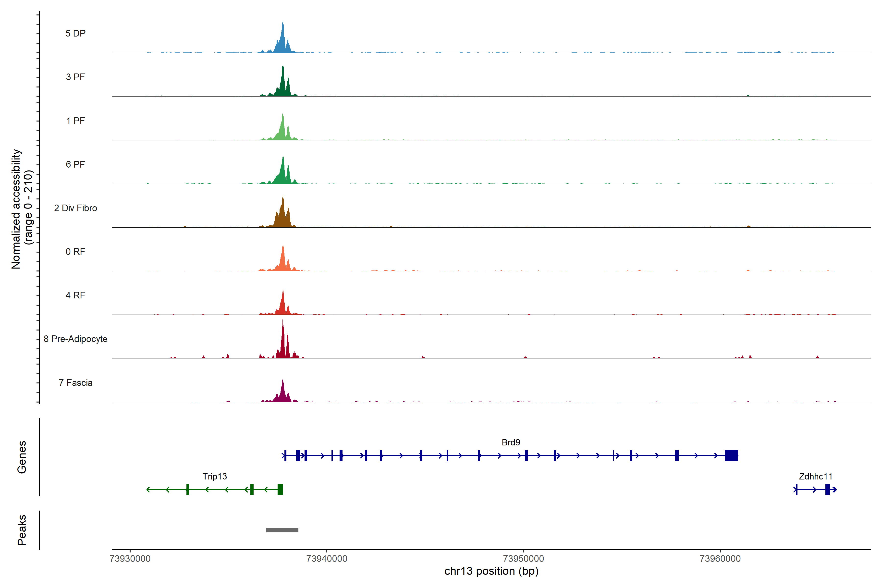882x588 pixels.
Task: Click the Genes panel label
Action: coord(22,457)
